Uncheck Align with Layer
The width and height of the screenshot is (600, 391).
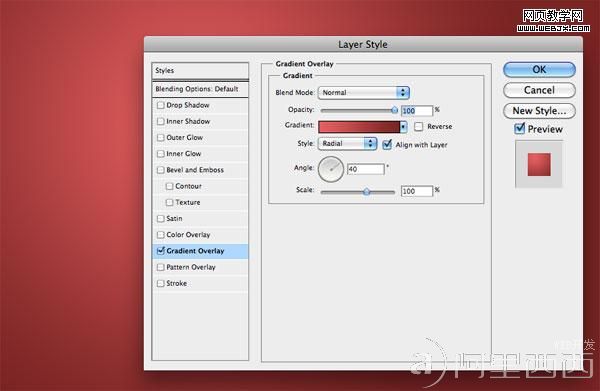(x=387, y=144)
